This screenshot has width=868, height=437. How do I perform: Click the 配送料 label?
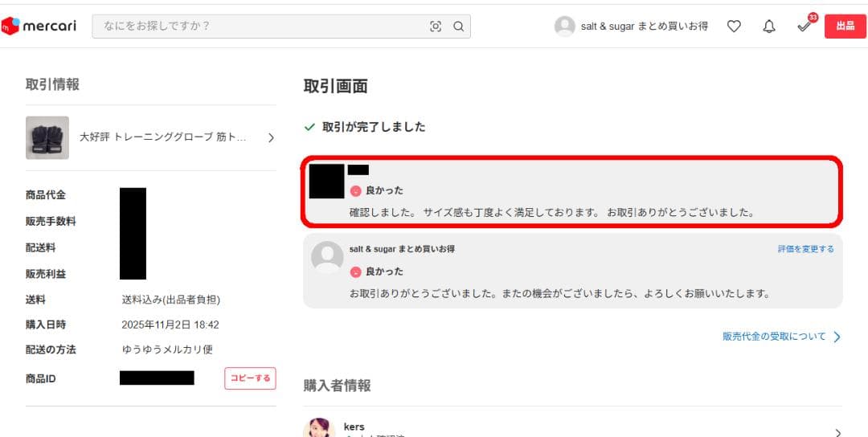(x=40, y=247)
